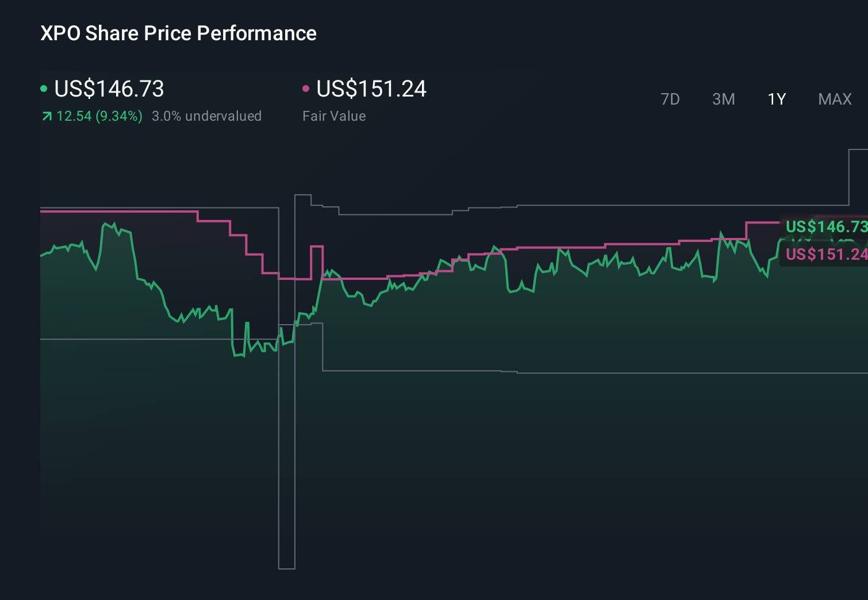Click the green dot next to US$146.73
Screen dimensions: 868x600
[44, 88]
